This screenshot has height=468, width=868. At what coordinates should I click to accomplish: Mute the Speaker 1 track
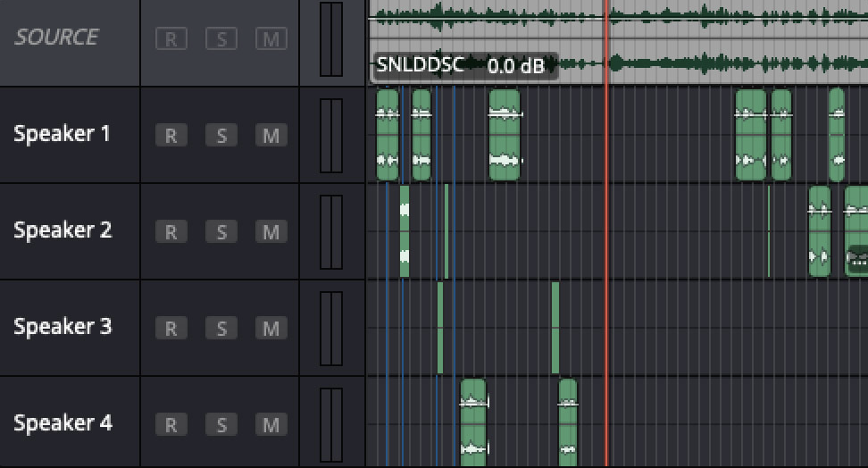(271, 135)
